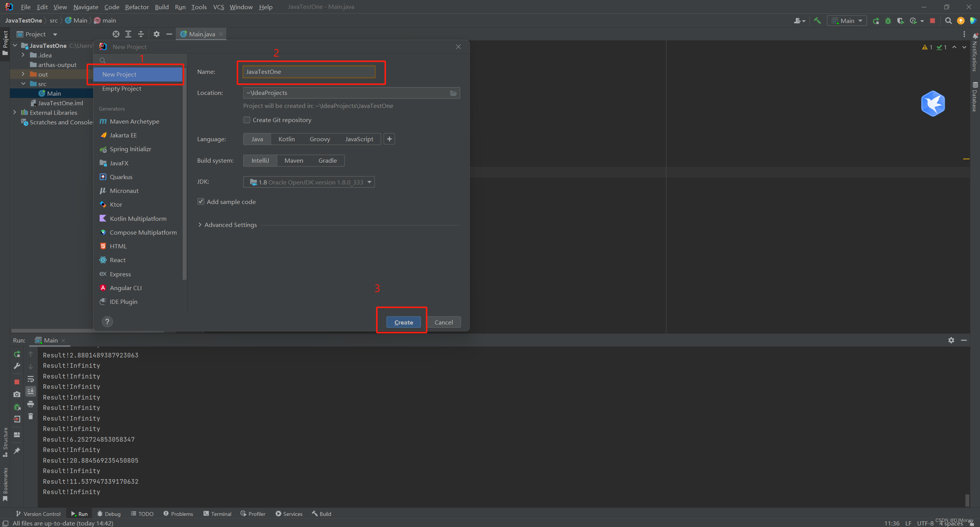Choose Maven build system
This screenshot has height=527, width=980.
pos(294,161)
